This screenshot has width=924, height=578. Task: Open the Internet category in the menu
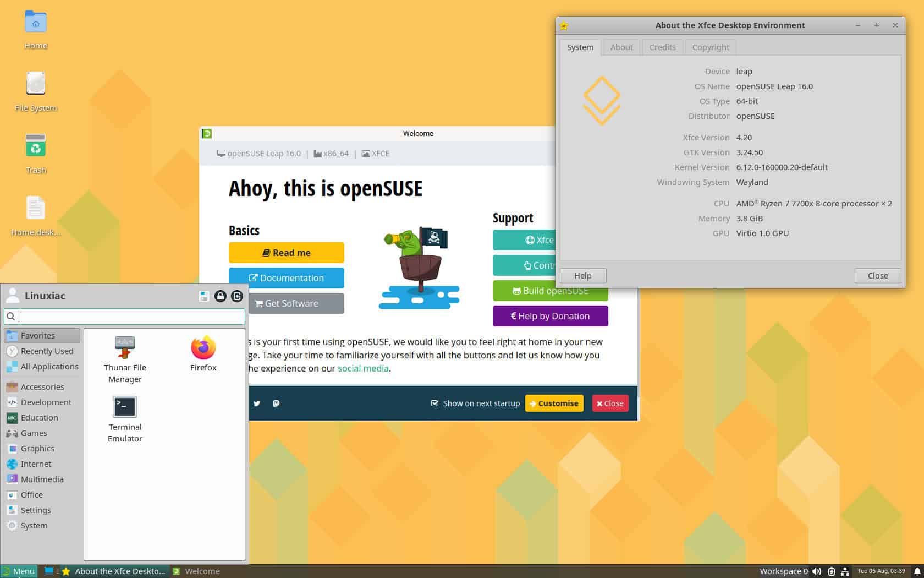click(x=36, y=464)
